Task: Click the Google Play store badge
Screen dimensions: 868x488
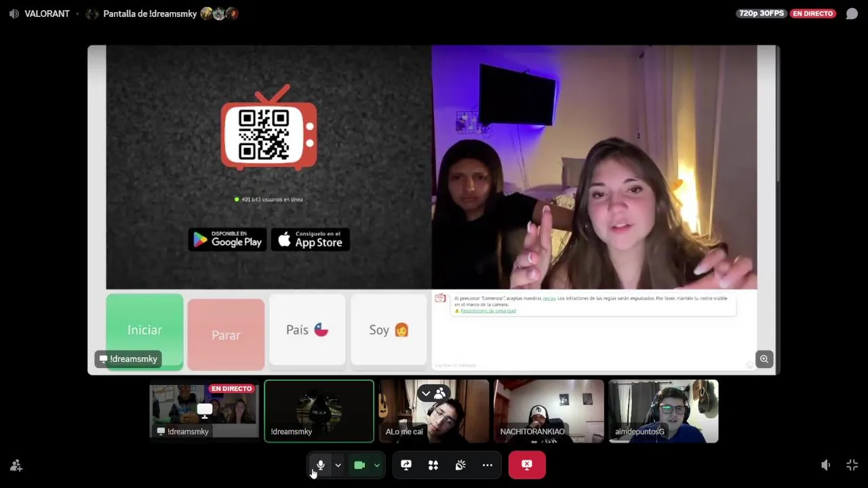Action: (x=227, y=239)
